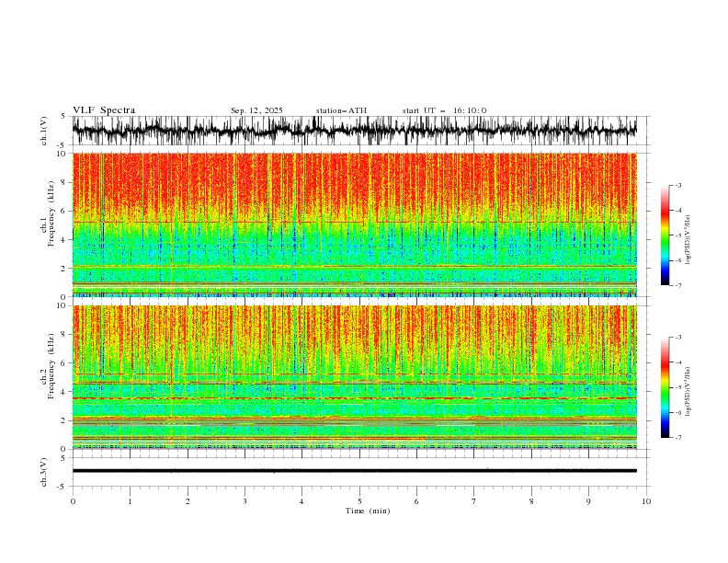Click the "1" tick on time axis
This screenshot has width=728, height=563.
click(130, 501)
